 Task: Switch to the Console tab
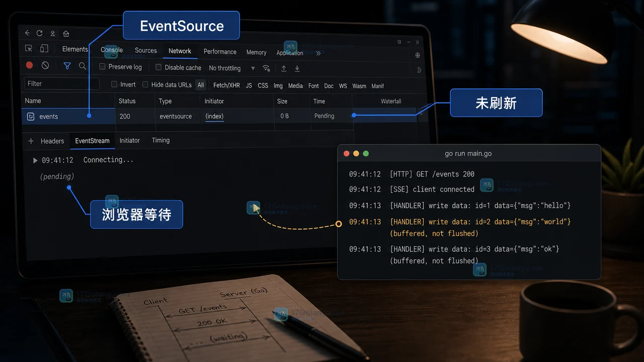112,50
